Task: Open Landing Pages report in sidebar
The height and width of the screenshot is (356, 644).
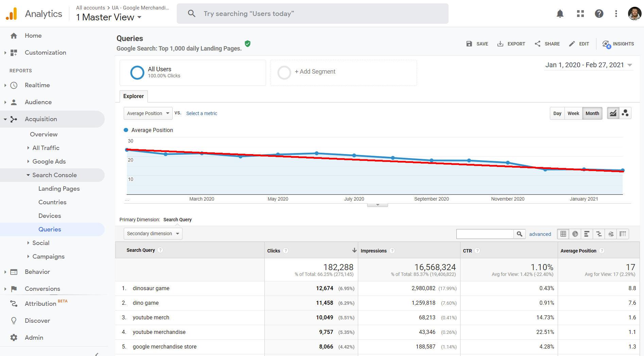Action: (59, 189)
